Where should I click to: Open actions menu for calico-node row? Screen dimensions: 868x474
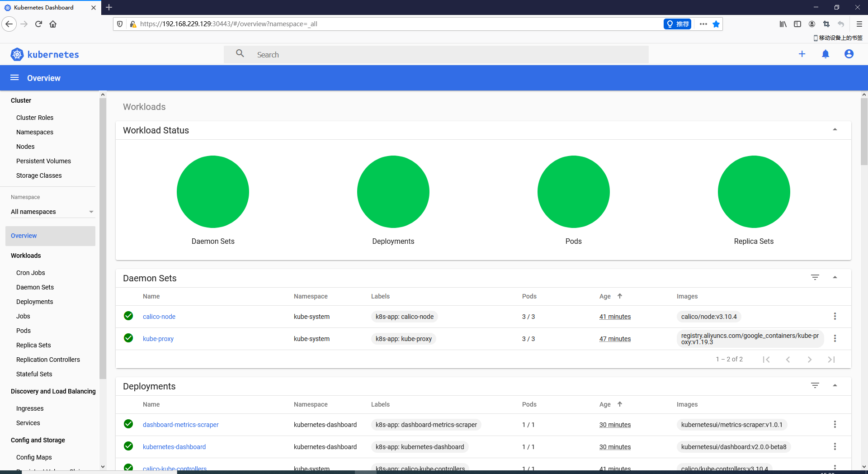(x=835, y=317)
